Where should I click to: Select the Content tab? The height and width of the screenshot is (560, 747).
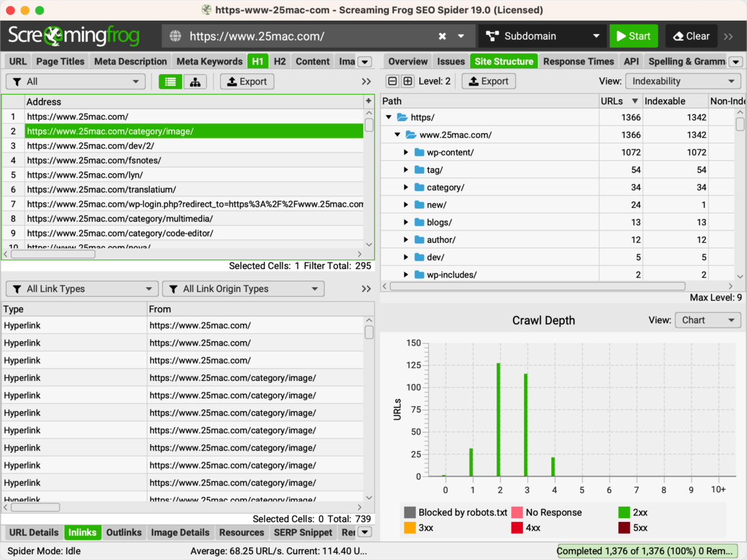click(312, 61)
